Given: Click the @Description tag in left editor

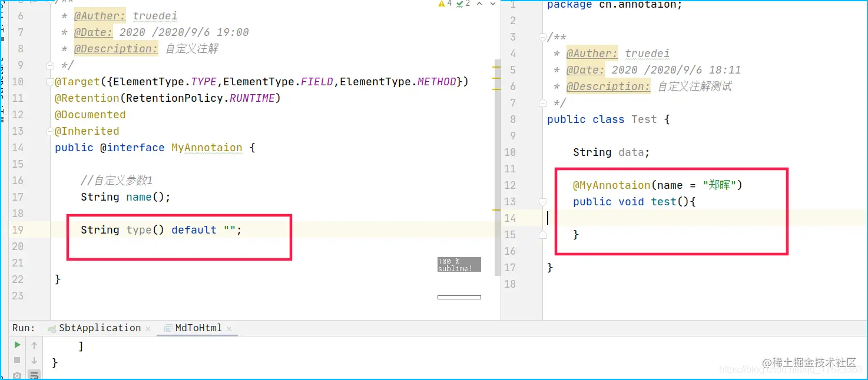Looking at the screenshot, I should click(x=116, y=49).
